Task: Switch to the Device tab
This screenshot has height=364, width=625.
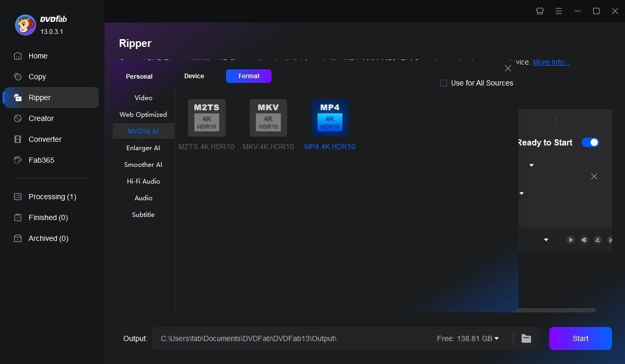Action: (194, 76)
